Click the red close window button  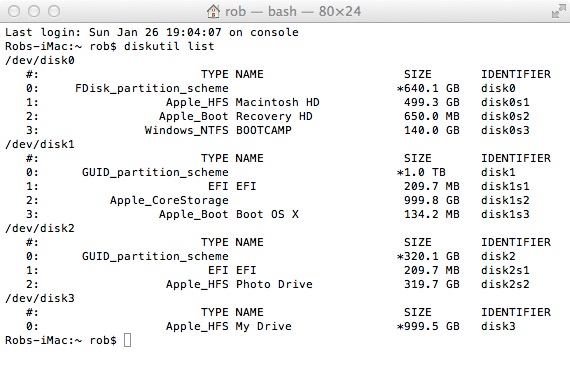coord(14,11)
